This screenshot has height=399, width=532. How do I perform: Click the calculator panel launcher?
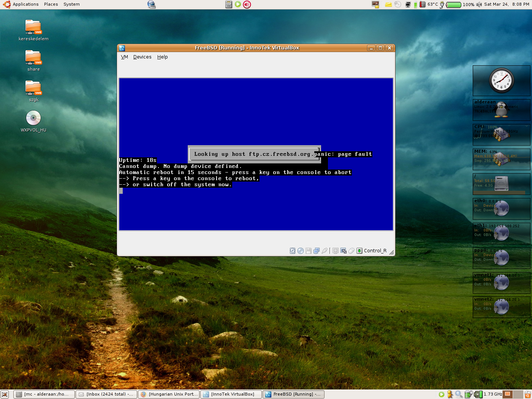(229, 5)
